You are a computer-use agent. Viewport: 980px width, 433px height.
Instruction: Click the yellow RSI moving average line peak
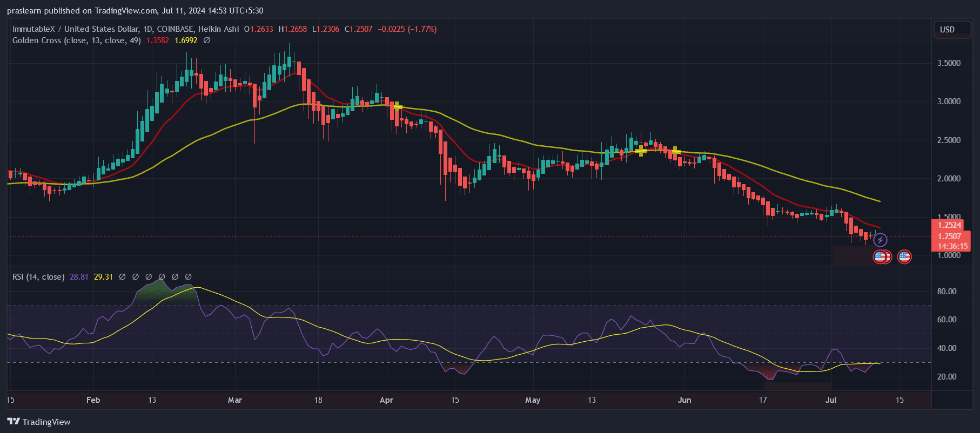click(198, 288)
